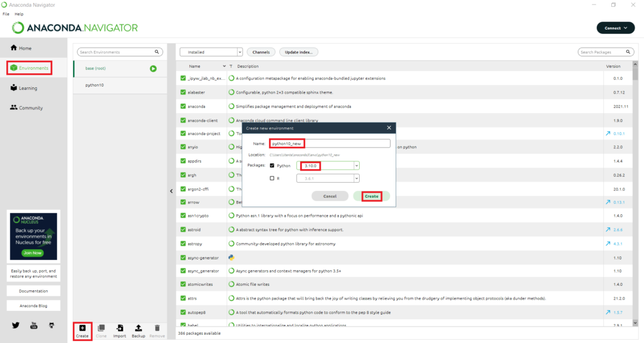This screenshot has width=644, height=343.
Task: Click the green Create button in dialog
Action: coord(371,196)
